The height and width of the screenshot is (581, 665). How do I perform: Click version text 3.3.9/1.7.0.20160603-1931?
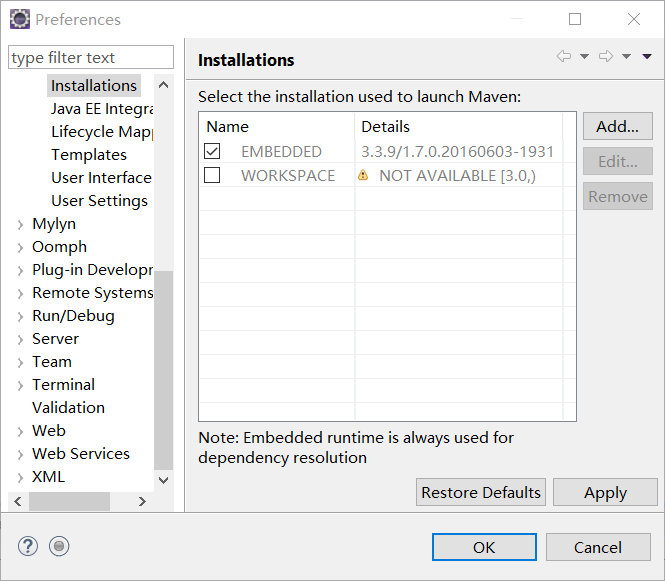pyautogui.click(x=458, y=151)
